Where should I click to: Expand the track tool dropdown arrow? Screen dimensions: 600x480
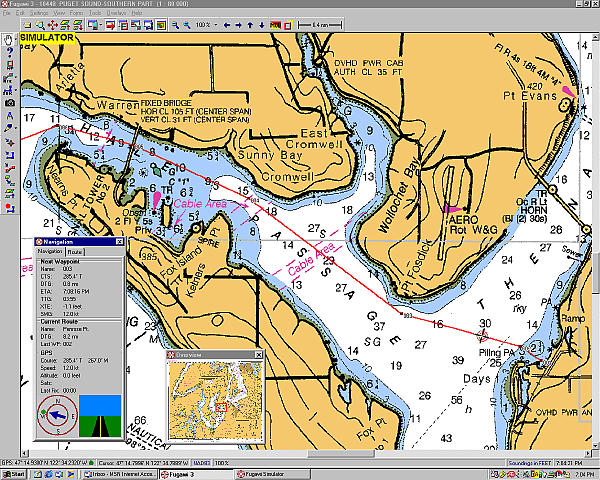pyautogui.click(x=16, y=90)
